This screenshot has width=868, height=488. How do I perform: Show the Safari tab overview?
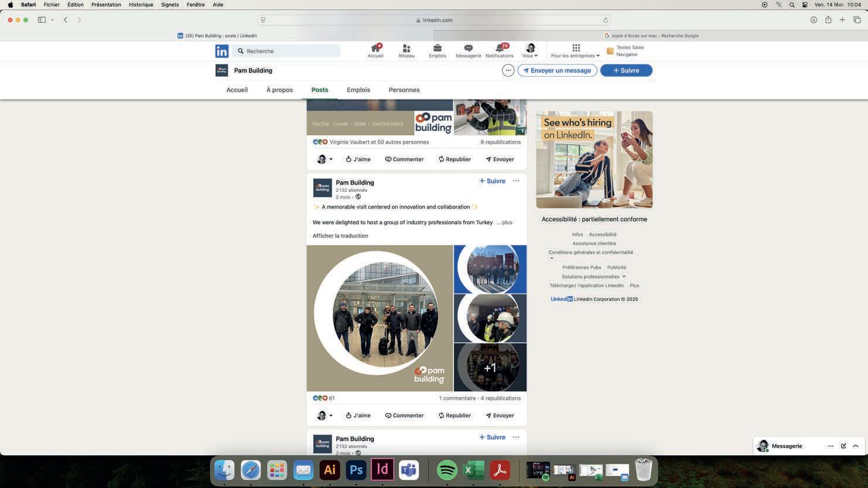click(857, 20)
